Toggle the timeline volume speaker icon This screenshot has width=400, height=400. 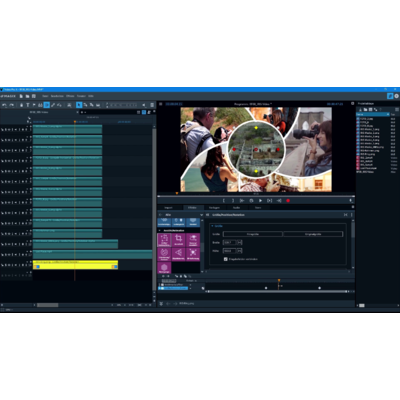click(144, 105)
